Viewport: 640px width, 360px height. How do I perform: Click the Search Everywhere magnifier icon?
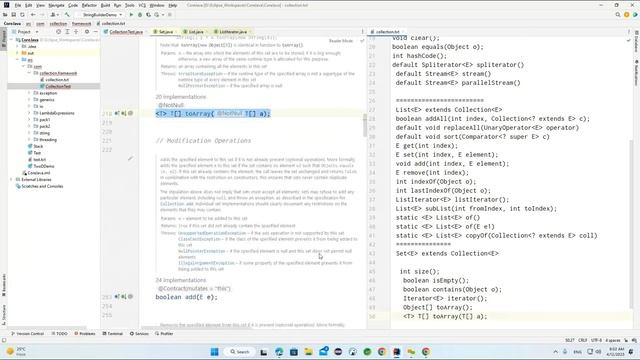(618, 15)
